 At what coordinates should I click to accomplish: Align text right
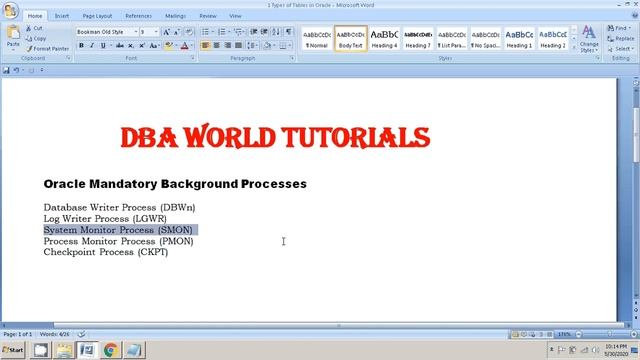point(228,45)
